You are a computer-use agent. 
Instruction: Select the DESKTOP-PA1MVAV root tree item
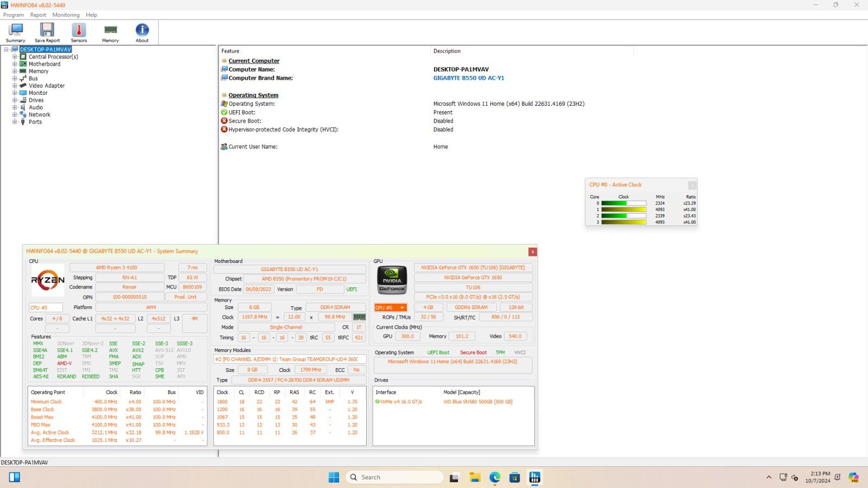tap(46, 49)
